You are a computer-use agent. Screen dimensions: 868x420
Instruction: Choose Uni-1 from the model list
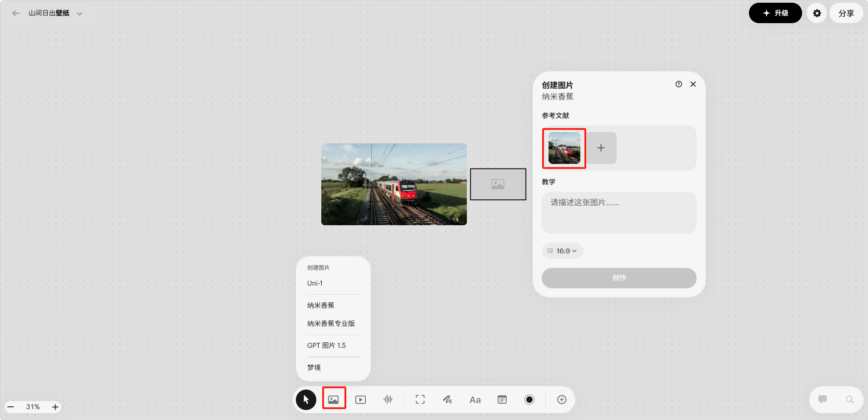(x=315, y=283)
